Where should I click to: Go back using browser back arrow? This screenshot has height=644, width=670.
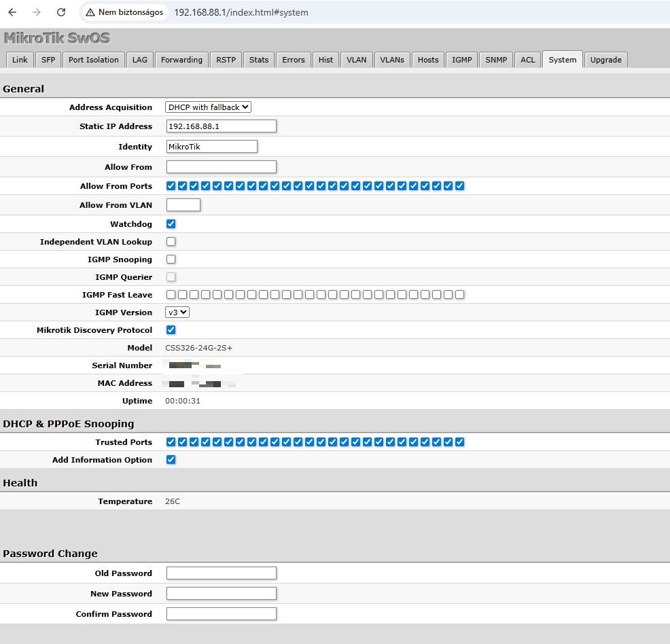tap(12, 12)
